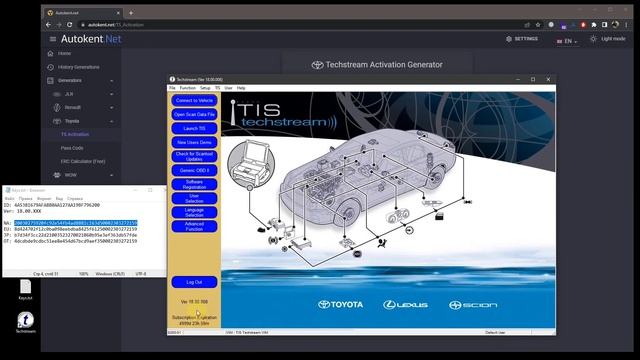Click the History Generations clock icon
Viewport: 640px width, 360px height.
(x=51, y=67)
